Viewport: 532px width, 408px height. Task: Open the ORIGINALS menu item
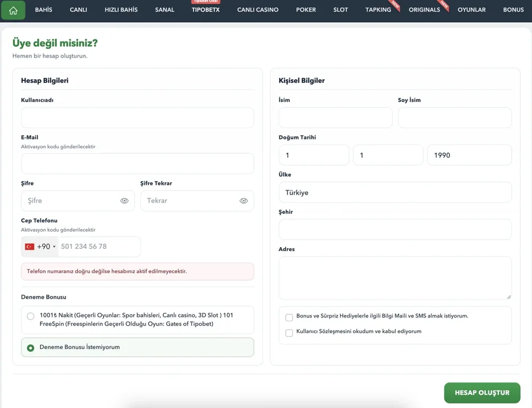coord(425,10)
